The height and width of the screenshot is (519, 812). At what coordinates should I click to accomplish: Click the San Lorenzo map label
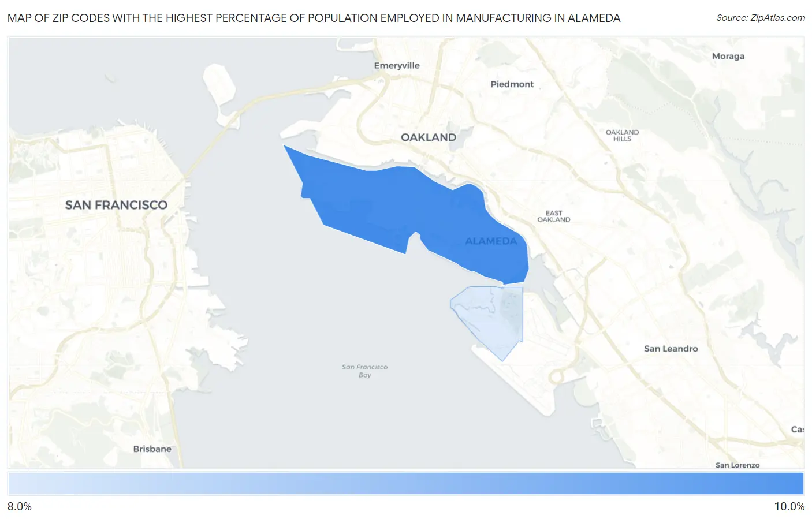[x=737, y=465]
